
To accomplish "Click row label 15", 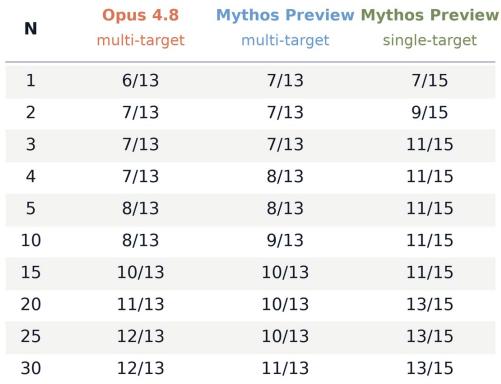I will 31,272.
